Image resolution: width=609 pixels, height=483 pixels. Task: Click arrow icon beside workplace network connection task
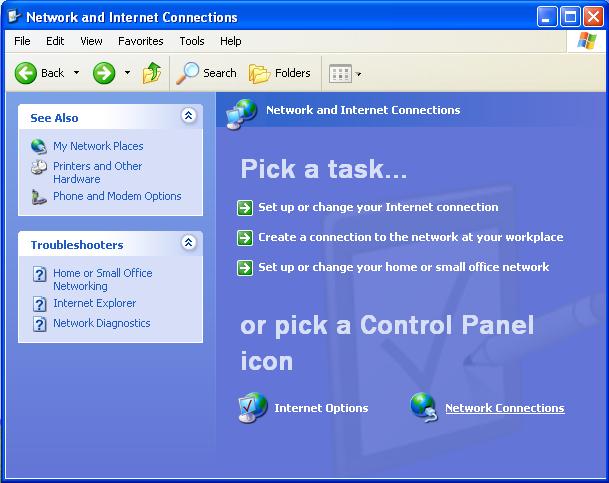(245, 238)
